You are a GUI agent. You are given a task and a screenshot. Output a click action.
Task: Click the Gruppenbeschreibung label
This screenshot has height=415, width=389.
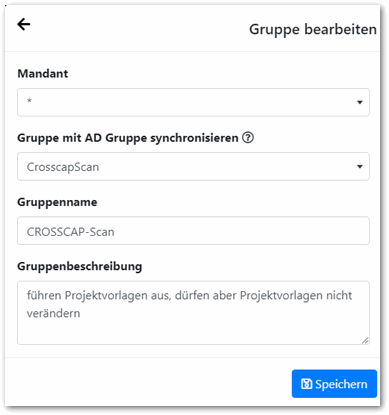tap(80, 266)
